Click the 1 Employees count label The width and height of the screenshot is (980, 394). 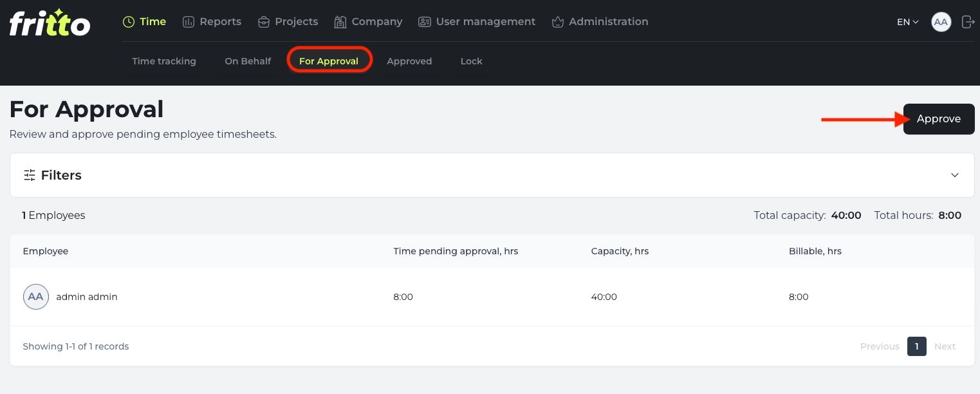coord(53,216)
